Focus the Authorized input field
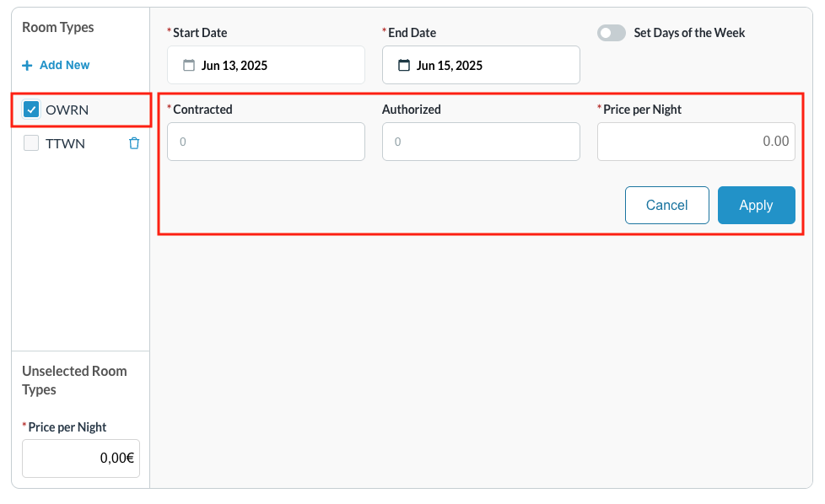Viewport: 825px width, 504px height. (x=481, y=142)
